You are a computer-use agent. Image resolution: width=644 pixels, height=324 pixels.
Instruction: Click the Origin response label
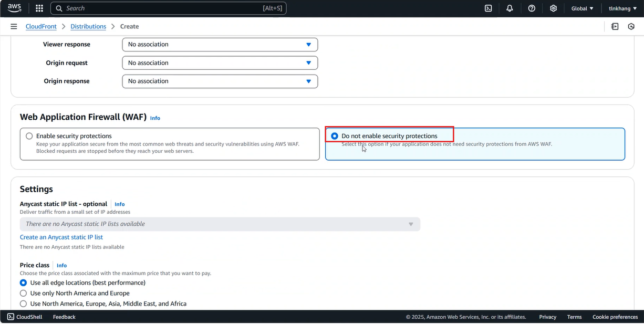(x=67, y=81)
